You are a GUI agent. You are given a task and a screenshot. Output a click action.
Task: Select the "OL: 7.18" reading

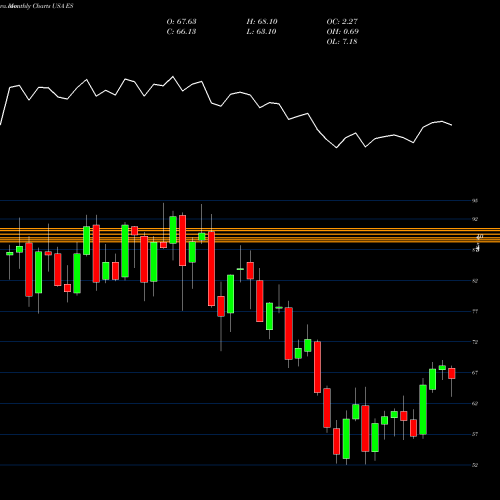tap(342, 42)
